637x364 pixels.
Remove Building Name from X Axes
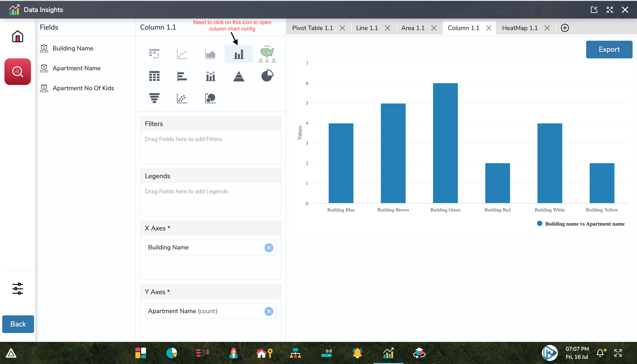[269, 247]
